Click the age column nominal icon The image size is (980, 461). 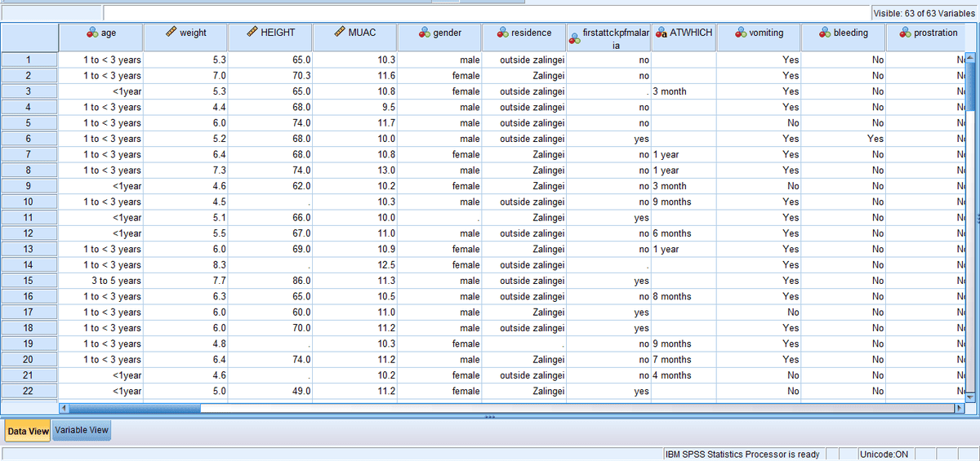[x=91, y=33]
